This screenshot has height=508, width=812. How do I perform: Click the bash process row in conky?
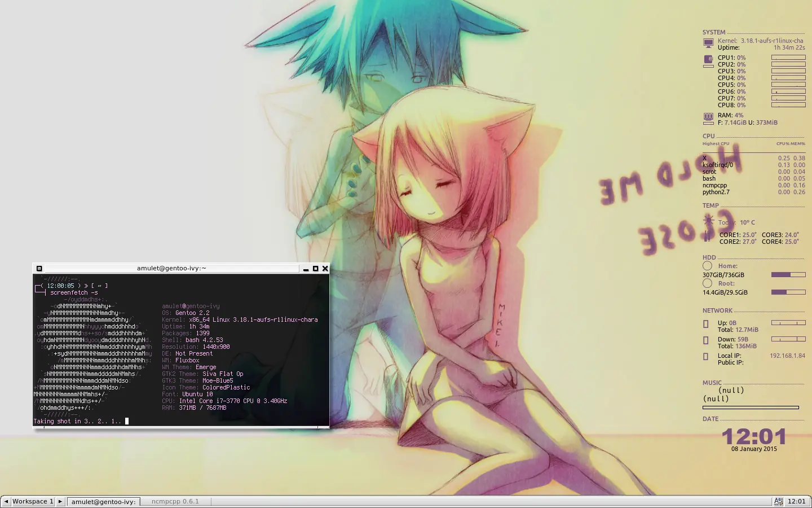754,178
